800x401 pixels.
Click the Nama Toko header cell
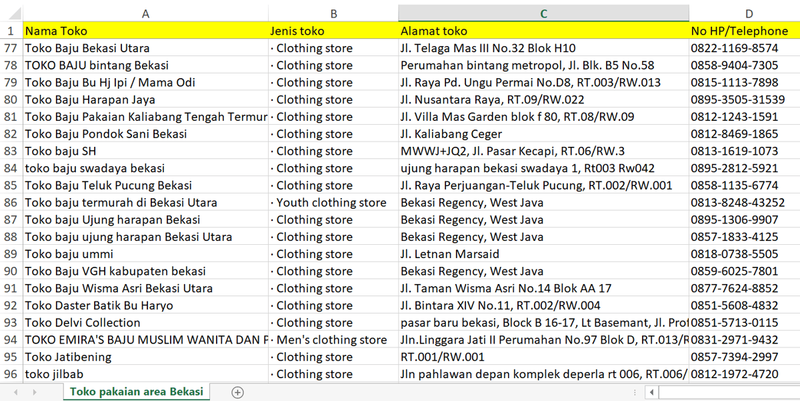(x=145, y=31)
